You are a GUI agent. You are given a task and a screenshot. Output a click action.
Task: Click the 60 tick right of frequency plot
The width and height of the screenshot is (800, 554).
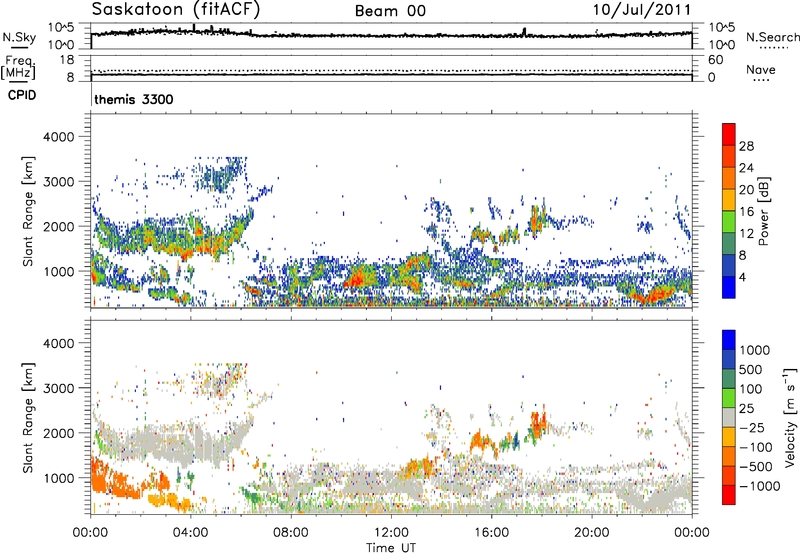(x=715, y=60)
